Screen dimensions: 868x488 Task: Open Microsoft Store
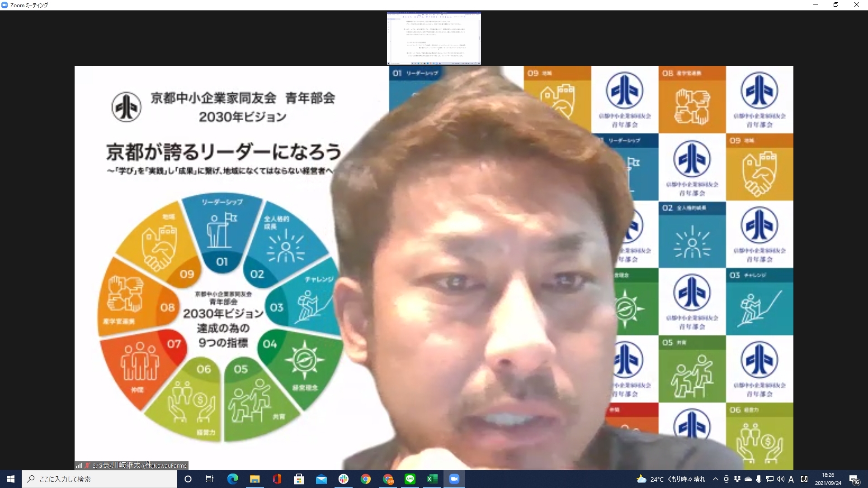[x=299, y=479]
